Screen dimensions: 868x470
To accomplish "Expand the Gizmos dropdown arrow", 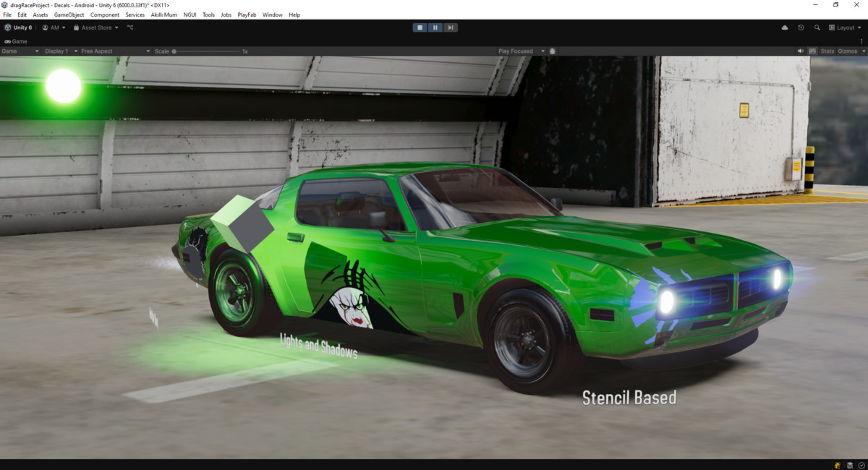I will (864, 51).
